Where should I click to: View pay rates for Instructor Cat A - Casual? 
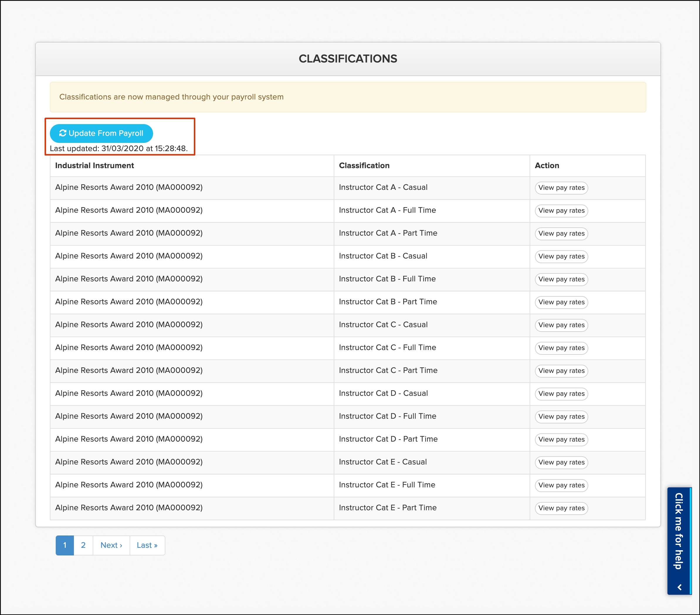[x=561, y=188]
